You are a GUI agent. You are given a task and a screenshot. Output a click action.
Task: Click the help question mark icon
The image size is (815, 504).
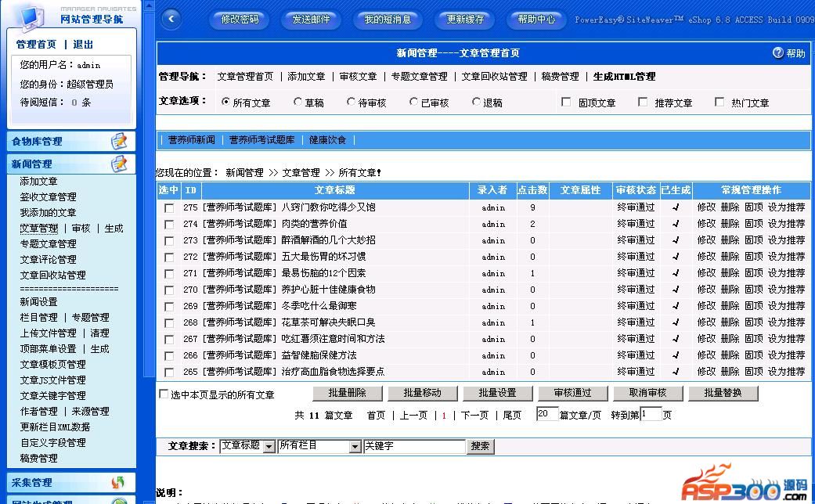[777, 53]
